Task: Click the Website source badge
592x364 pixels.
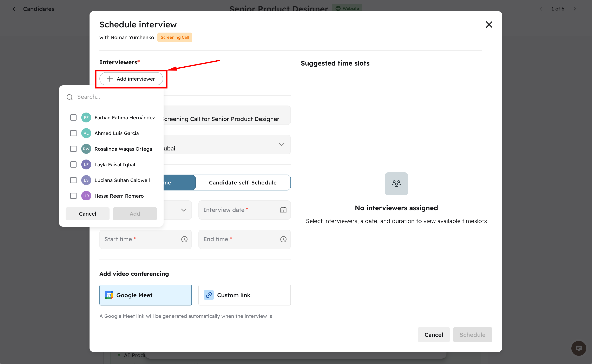Action: pyautogui.click(x=347, y=8)
